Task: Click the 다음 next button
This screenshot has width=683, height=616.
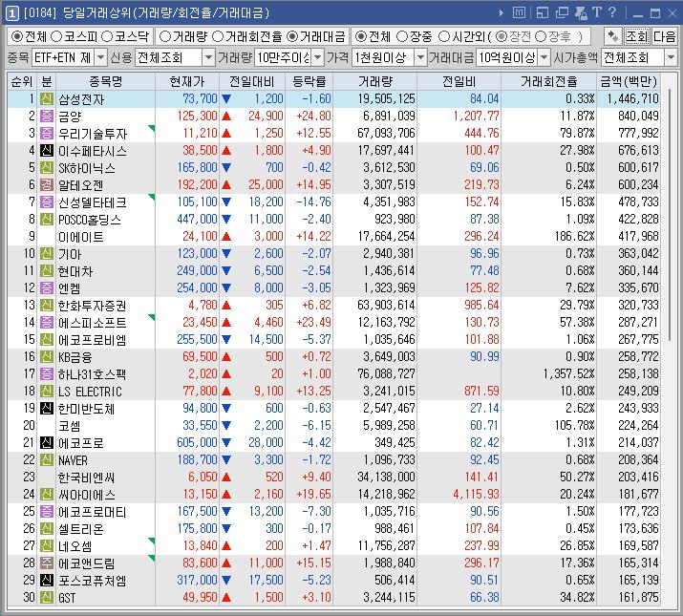Action: (664, 36)
